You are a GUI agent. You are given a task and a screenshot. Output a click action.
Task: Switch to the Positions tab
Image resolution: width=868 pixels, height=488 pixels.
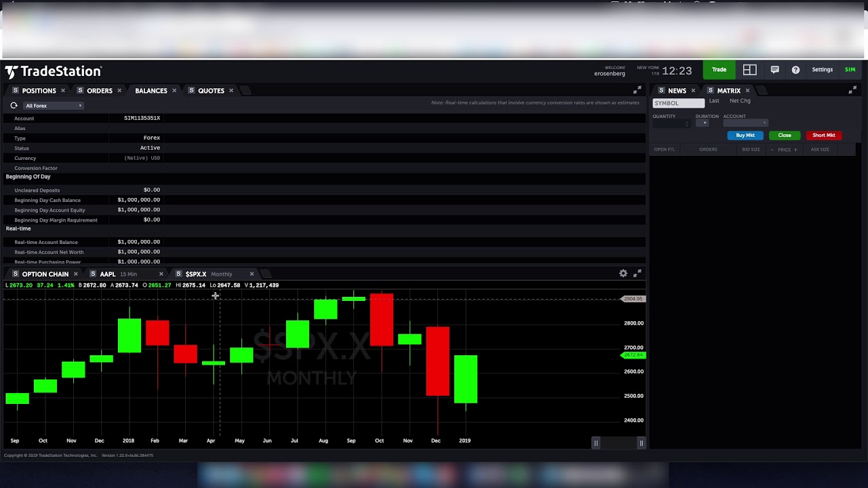click(x=39, y=90)
